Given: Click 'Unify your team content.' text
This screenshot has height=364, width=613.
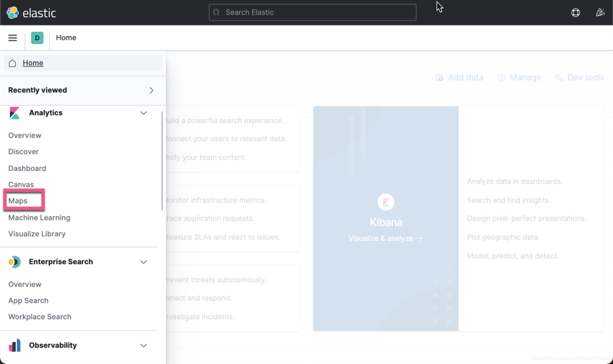Looking at the screenshot, I should (x=207, y=158).
